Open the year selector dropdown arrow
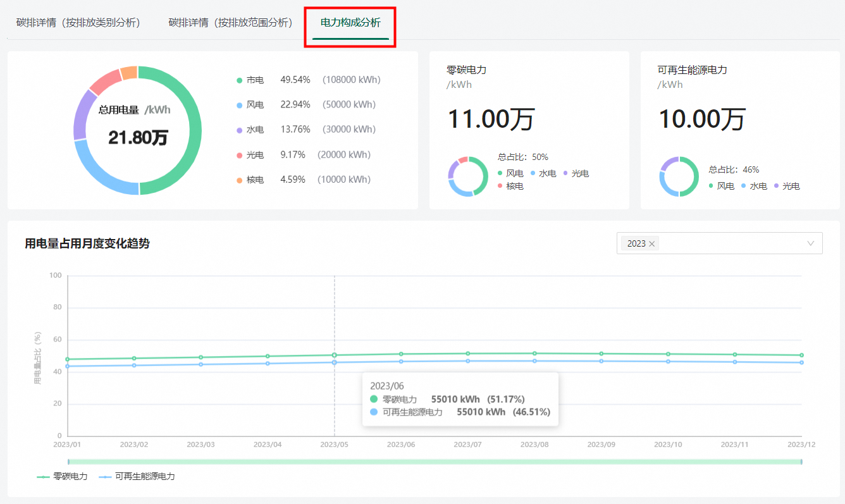 click(811, 243)
